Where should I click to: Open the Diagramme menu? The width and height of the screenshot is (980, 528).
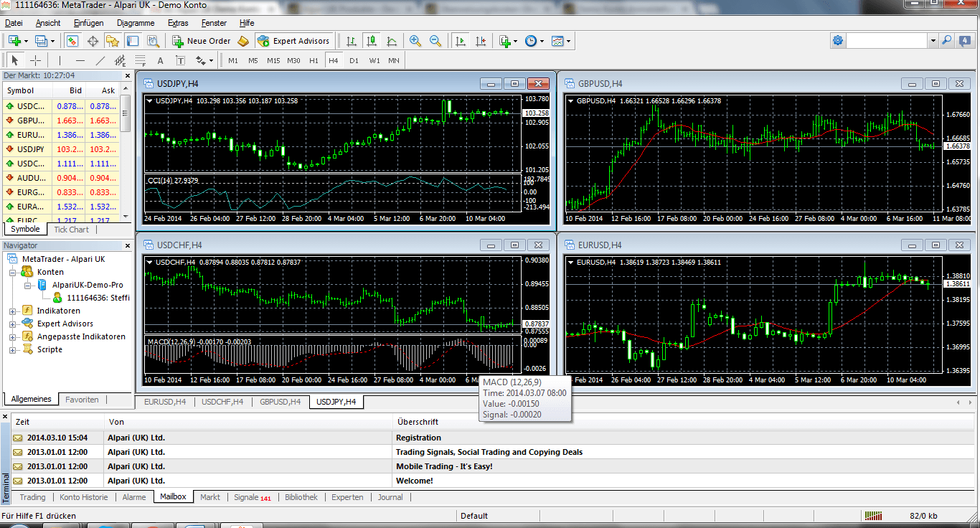[x=136, y=23]
